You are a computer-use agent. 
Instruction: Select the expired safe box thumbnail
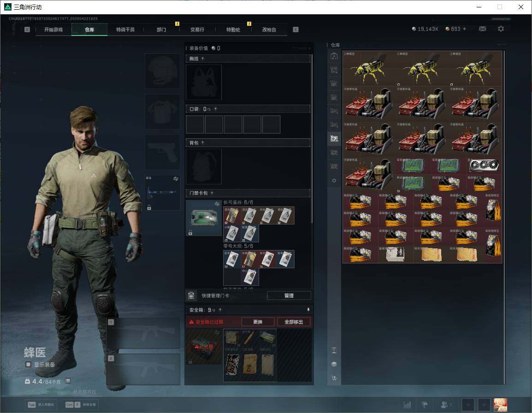[x=204, y=347]
